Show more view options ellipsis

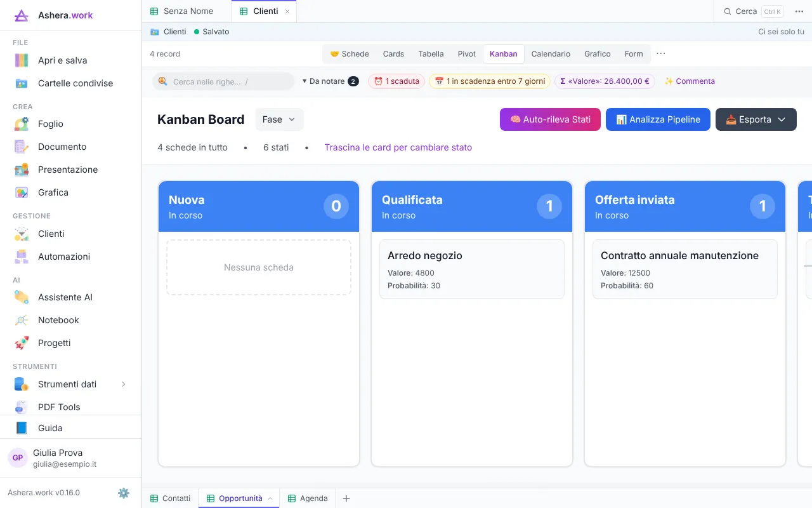(661, 54)
